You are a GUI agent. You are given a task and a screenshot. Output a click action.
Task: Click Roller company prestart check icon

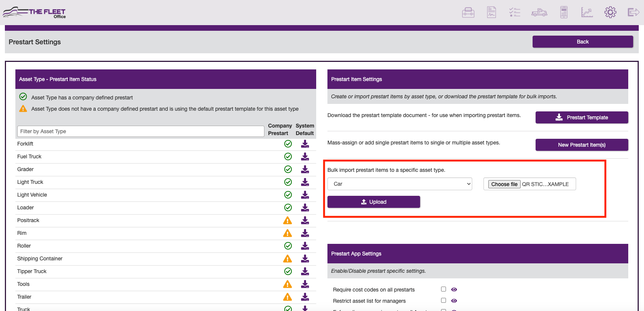pos(288,246)
